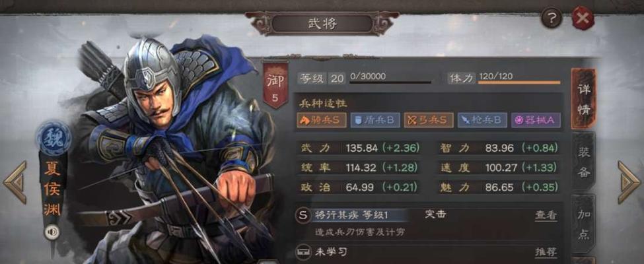This screenshot has height=264, width=644.
Task: Play general's voice with speaker icon
Action: tap(52, 232)
